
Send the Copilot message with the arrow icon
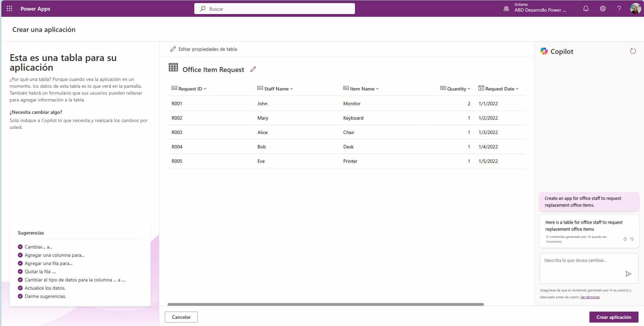[x=628, y=274]
